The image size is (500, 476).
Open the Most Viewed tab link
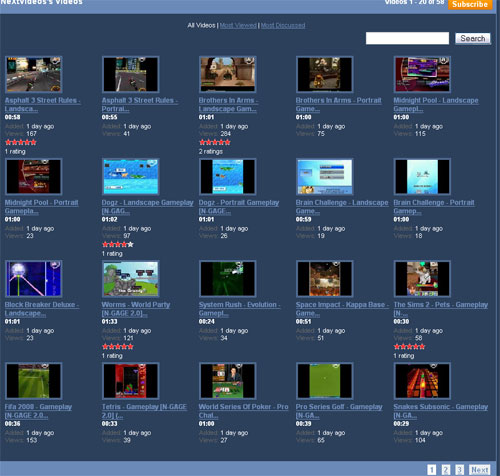pyautogui.click(x=238, y=25)
